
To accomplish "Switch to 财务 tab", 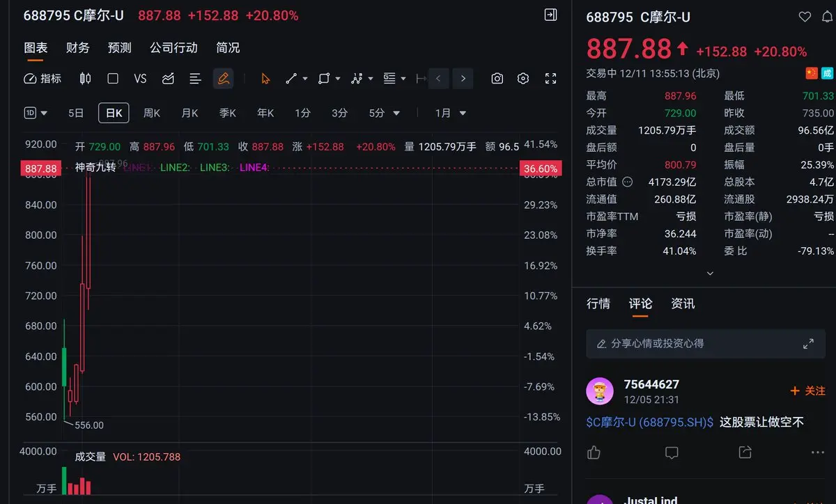I will (78, 47).
